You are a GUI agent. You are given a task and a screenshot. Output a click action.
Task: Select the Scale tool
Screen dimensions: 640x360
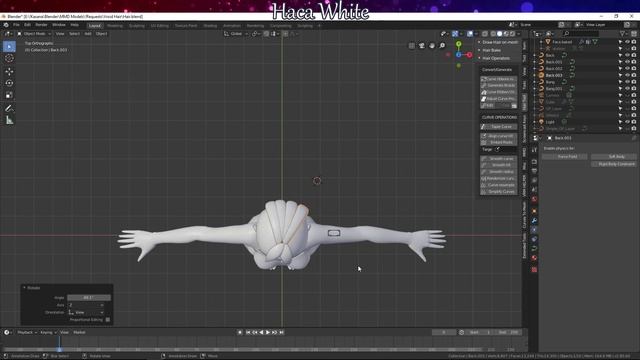pyautogui.click(x=9, y=96)
